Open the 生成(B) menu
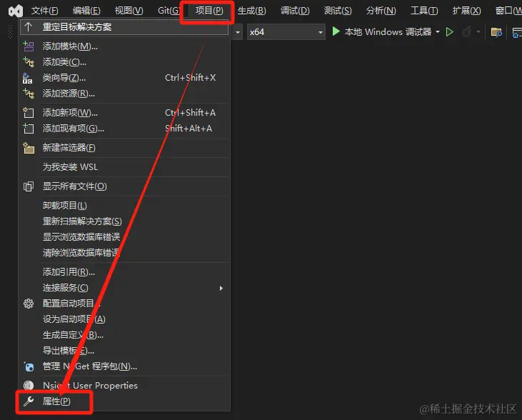The height and width of the screenshot is (420, 522). [x=251, y=11]
